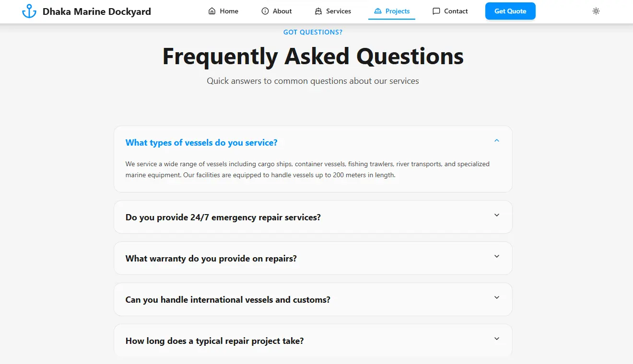Expand the repair warranty chevron
633x364 pixels.
point(497,256)
